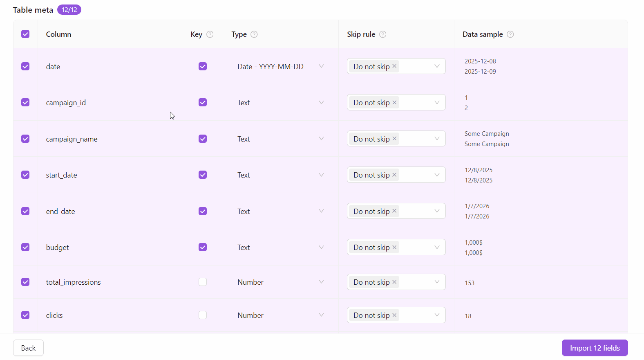Click the Import 12 fields button
Screen dimensions: 644x360
(x=595, y=348)
